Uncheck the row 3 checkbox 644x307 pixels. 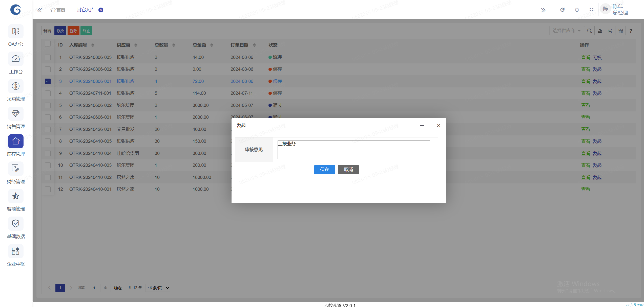tap(48, 81)
